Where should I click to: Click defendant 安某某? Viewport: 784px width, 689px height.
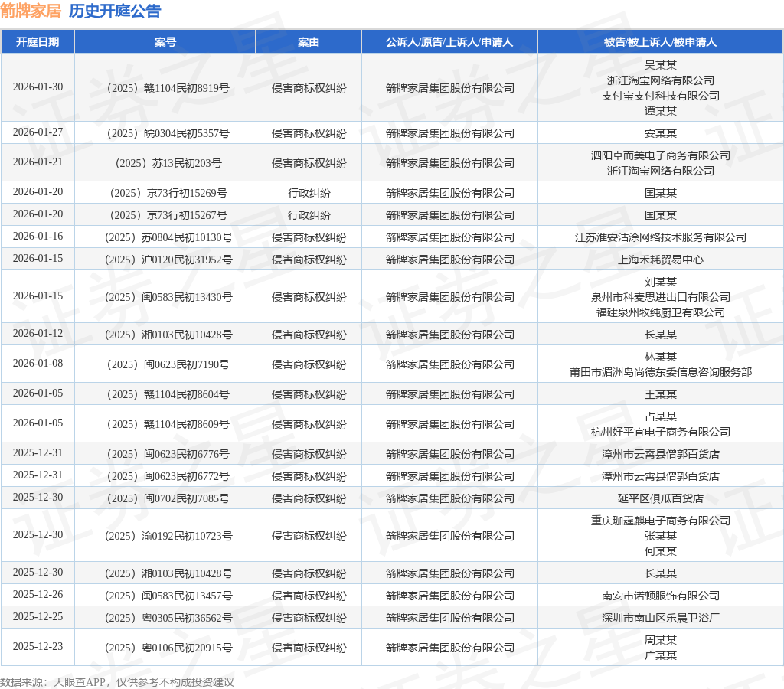tap(661, 133)
